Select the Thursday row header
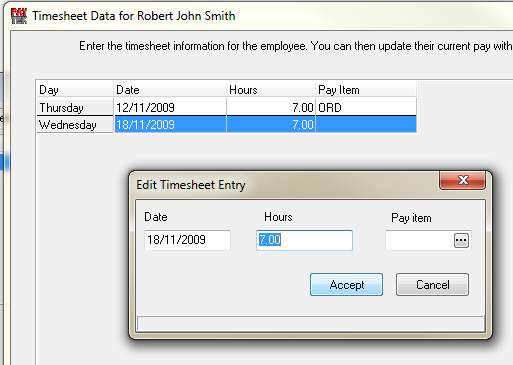This screenshot has width=513, height=365. [75, 107]
